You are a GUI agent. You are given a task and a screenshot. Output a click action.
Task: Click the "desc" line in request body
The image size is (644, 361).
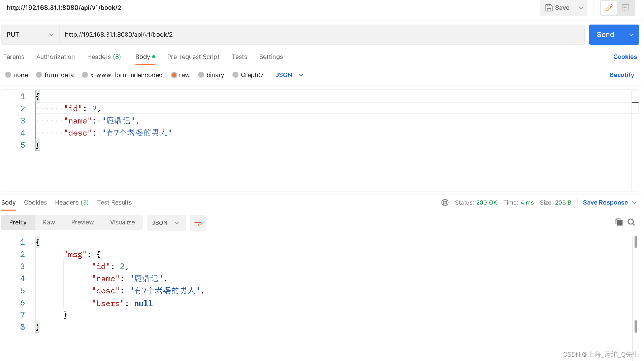pos(118,133)
